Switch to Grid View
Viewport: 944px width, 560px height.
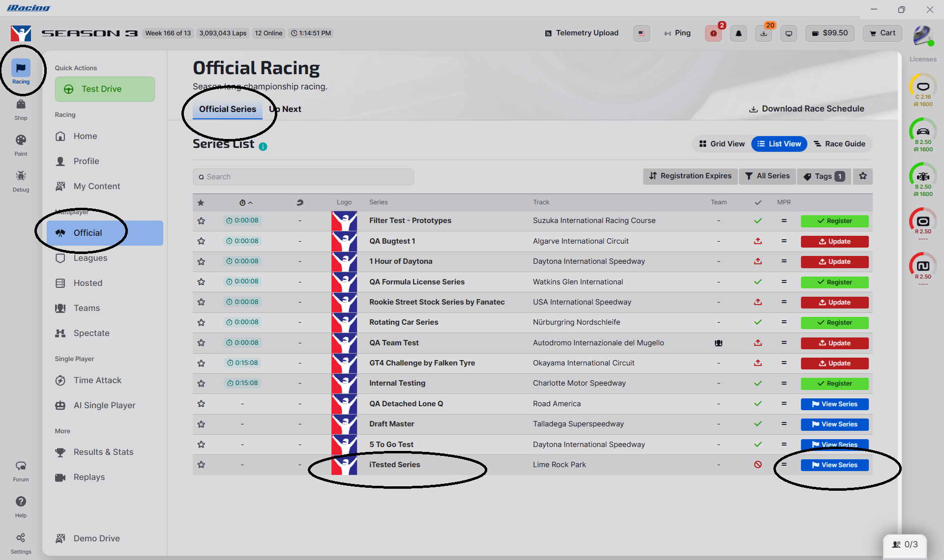722,144
